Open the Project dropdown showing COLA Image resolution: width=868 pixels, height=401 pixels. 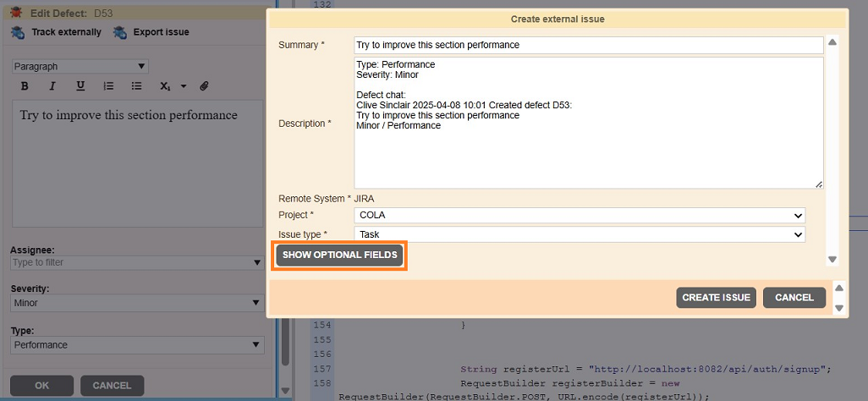coord(580,216)
